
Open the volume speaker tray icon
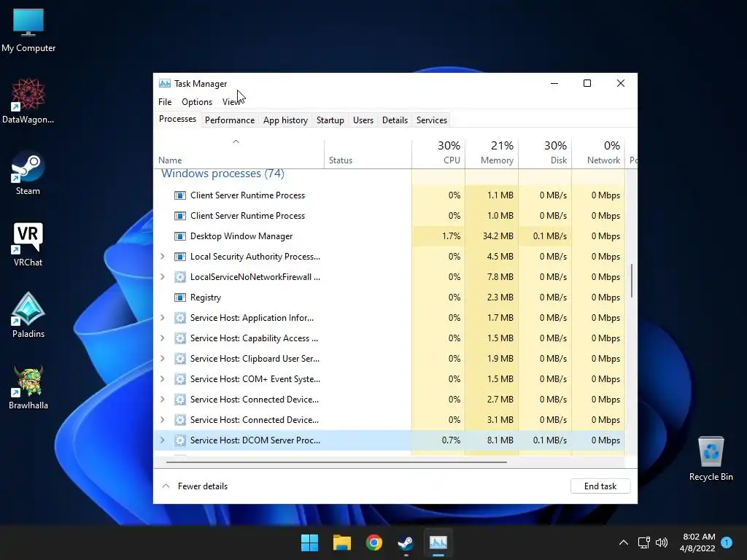(661, 542)
